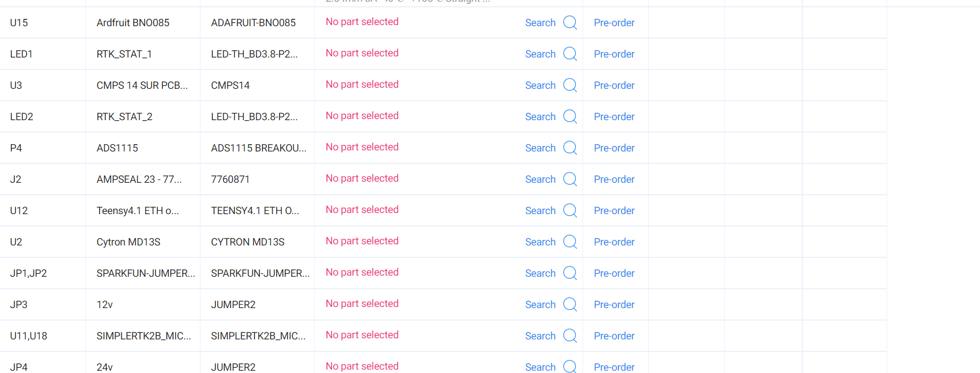Follow Pre-order link for J2 AMPSEAL
The image size is (980, 373).
(614, 179)
